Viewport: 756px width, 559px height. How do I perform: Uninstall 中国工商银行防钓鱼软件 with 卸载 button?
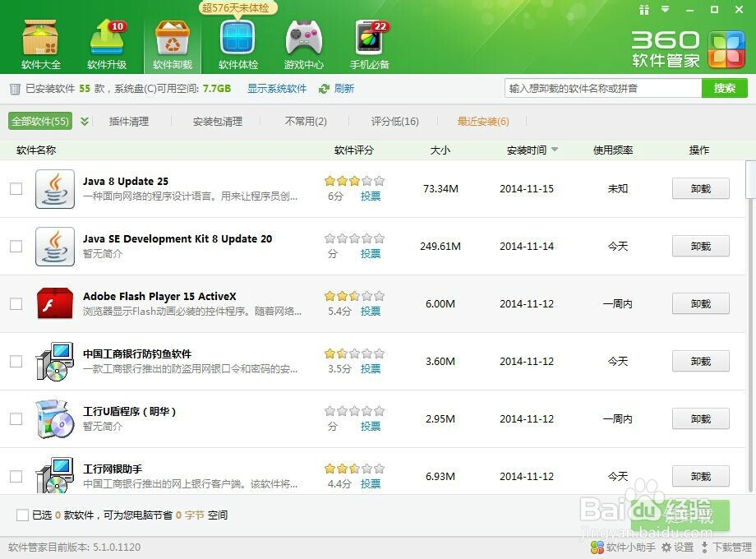coord(701,361)
